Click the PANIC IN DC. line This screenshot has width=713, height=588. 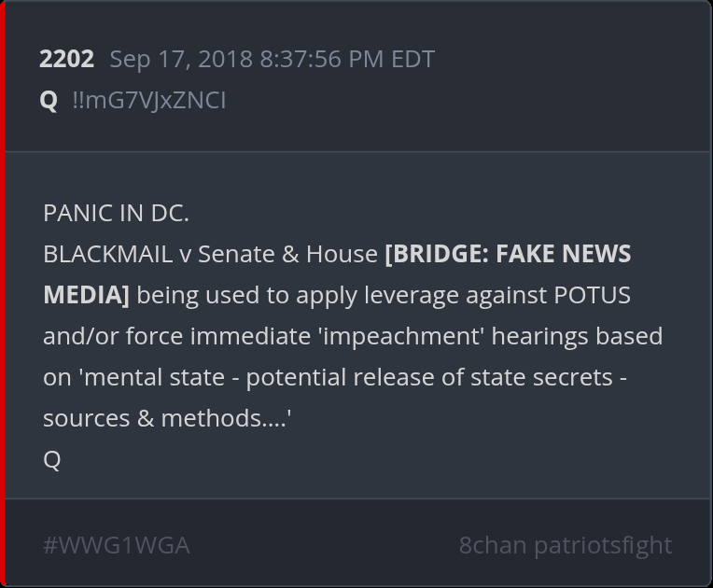tap(116, 213)
